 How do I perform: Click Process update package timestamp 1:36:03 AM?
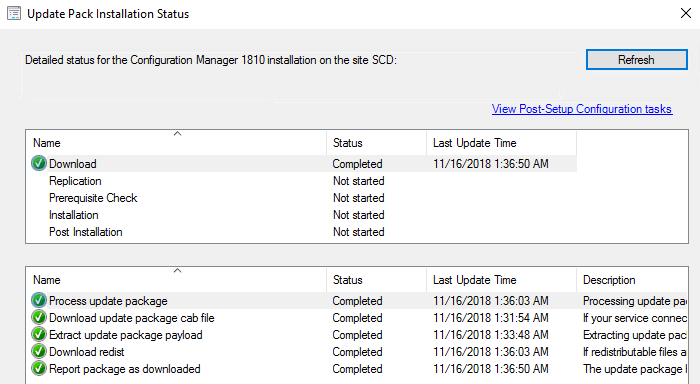(491, 301)
